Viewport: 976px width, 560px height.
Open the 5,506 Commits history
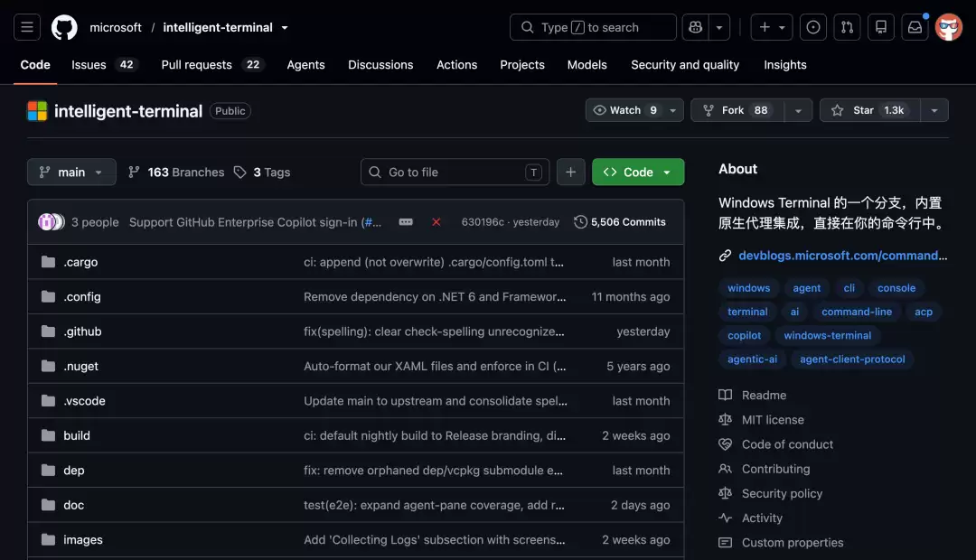pyautogui.click(x=620, y=222)
